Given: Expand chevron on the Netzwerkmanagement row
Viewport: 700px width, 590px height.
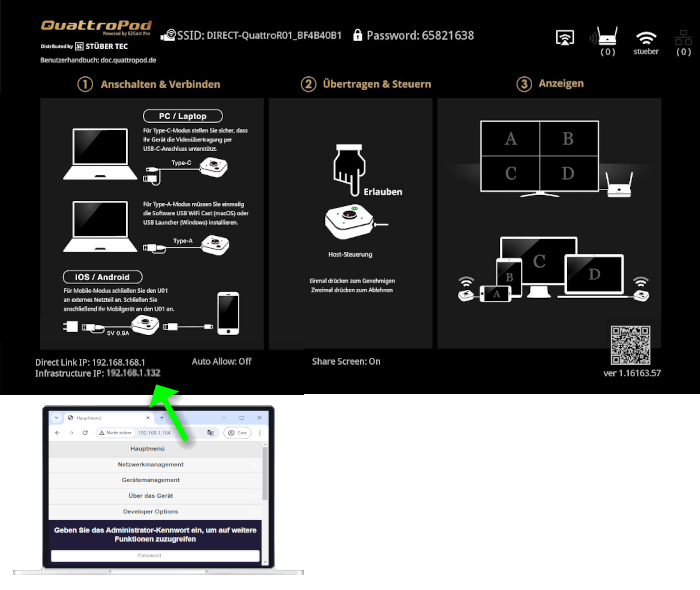Looking at the screenshot, I should (255, 465).
